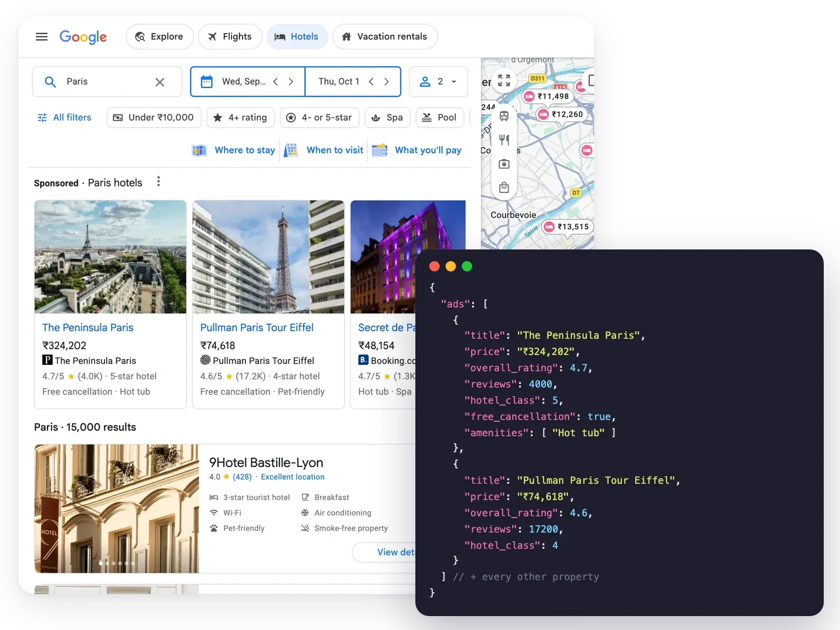Select the ₹13,515 map price pin
Image resolution: width=840 pixels, height=630 pixels.
pyautogui.click(x=567, y=227)
